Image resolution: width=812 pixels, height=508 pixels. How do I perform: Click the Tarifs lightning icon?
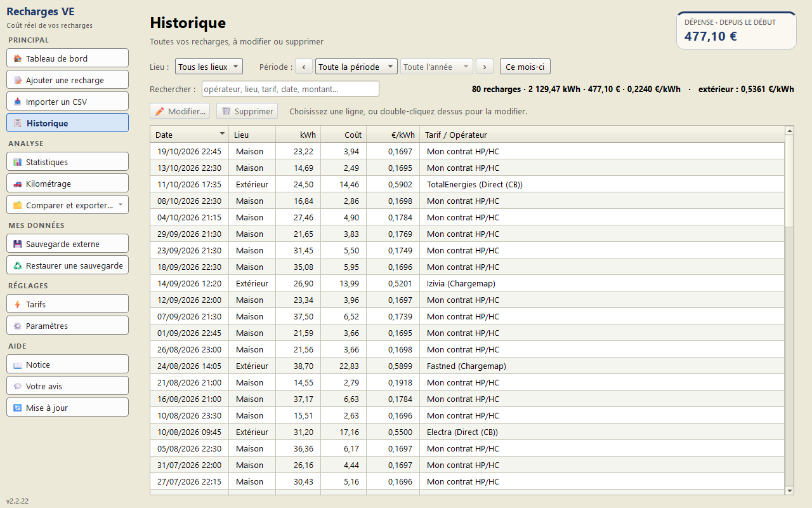coord(18,304)
